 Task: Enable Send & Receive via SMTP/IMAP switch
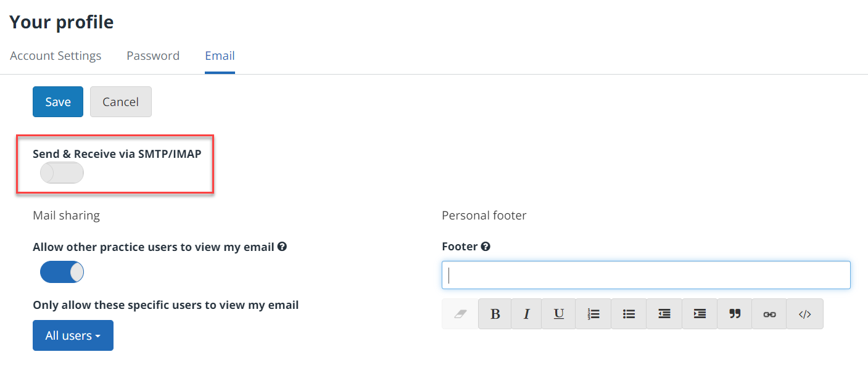click(x=62, y=173)
